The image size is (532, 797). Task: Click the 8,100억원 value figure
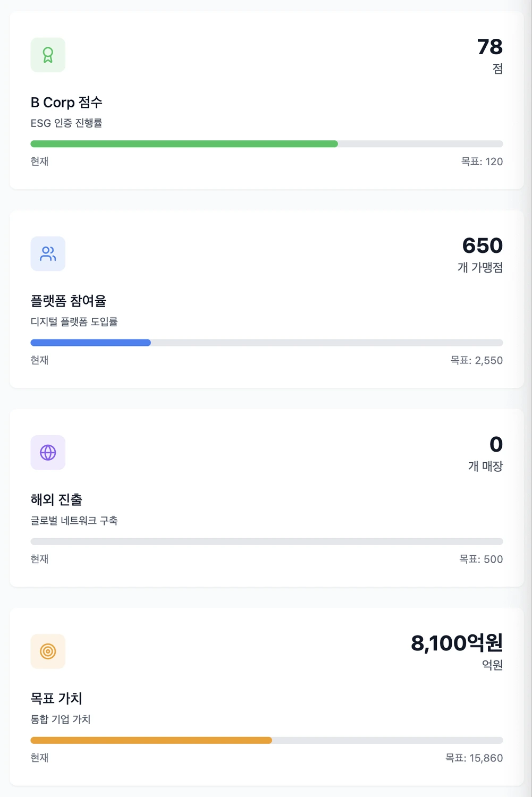click(x=457, y=643)
